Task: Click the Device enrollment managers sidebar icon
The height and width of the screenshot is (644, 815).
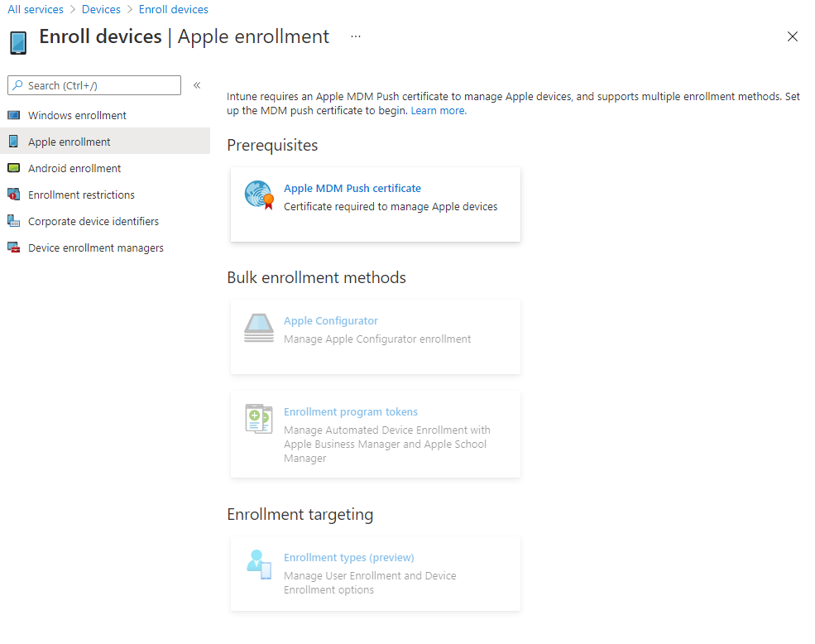Action: coord(14,248)
